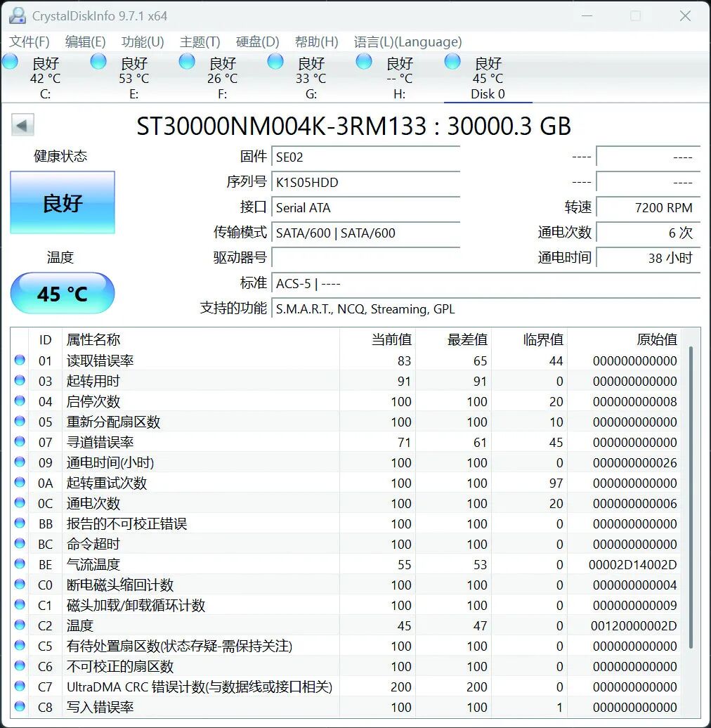Click the status dot for C0 断电磁头缩回计数

point(20,584)
